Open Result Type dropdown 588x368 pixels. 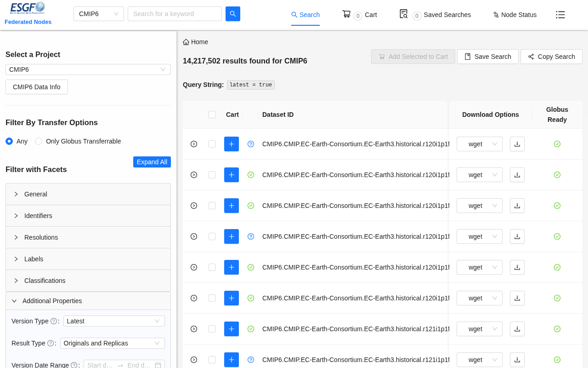click(112, 343)
